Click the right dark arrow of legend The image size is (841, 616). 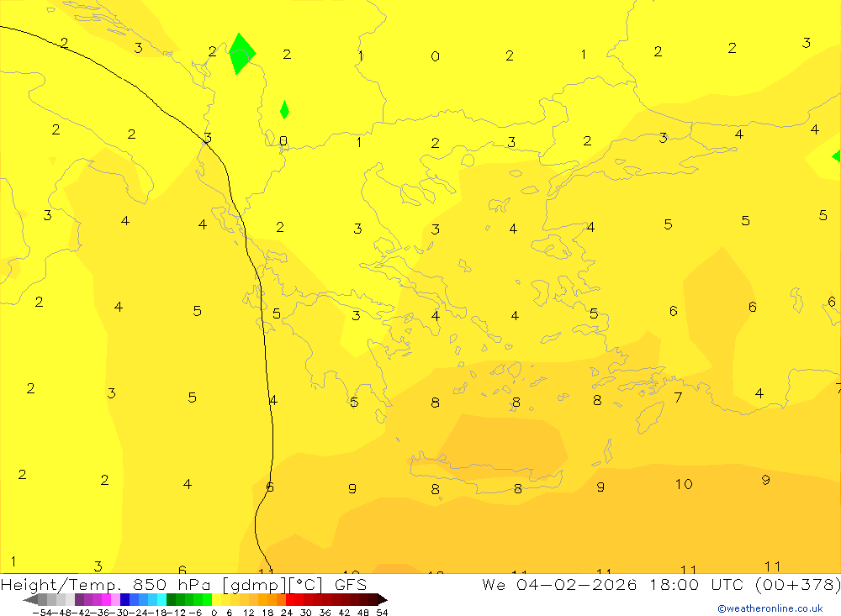pos(383,599)
